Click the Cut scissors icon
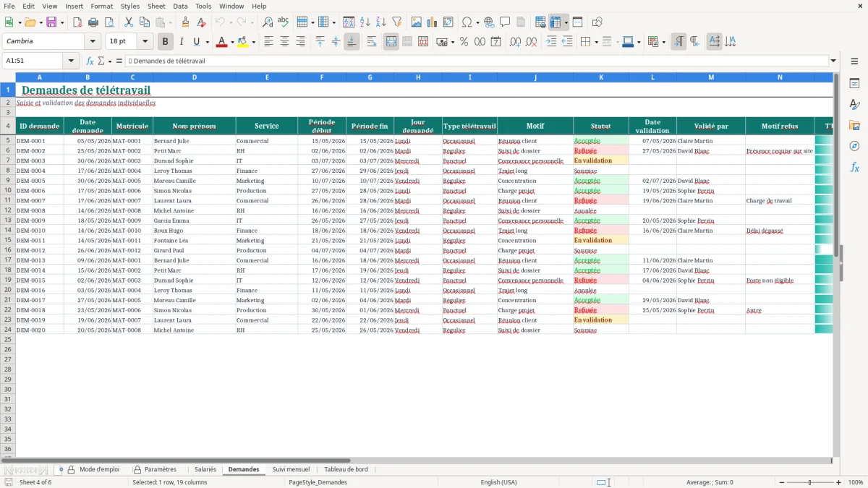The image size is (868, 488). [128, 22]
